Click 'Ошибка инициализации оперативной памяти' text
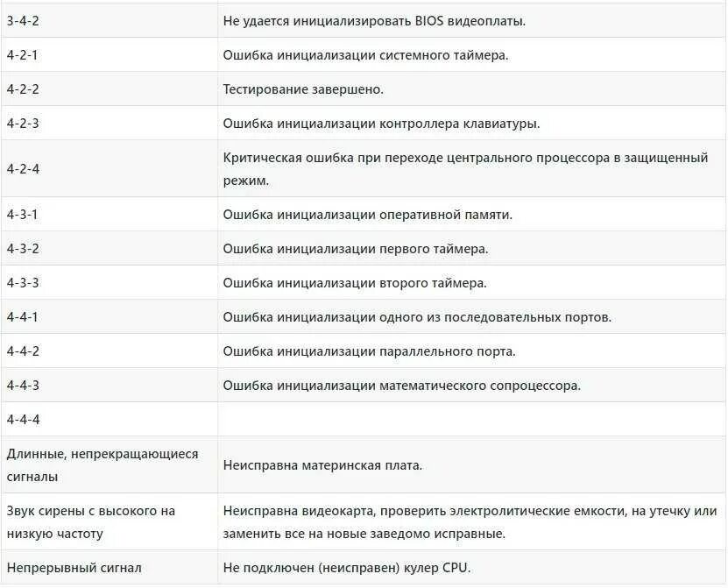 tap(367, 215)
